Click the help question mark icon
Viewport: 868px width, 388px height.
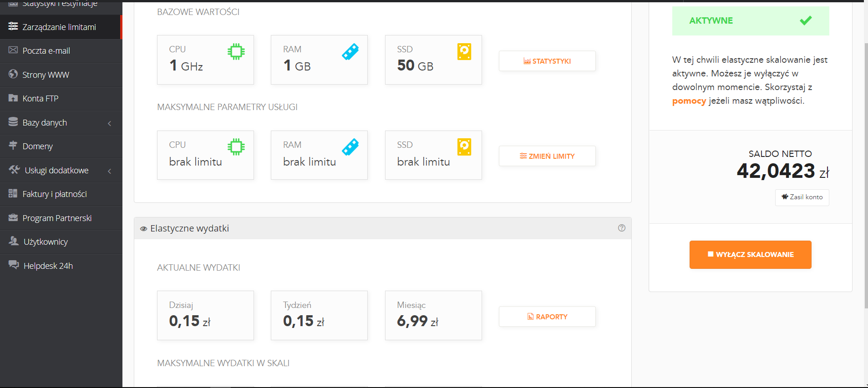click(x=621, y=228)
